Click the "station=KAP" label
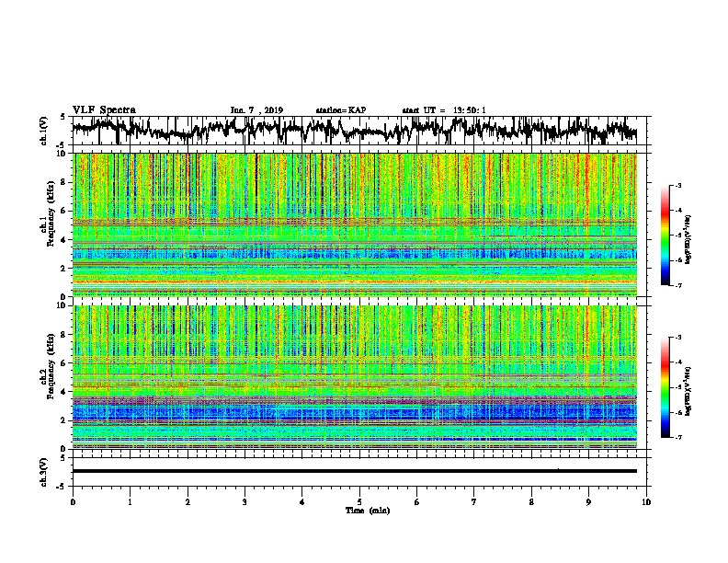The height and width of the screenshot is (563, 728). pyautogui.click(x=341, y=110)
